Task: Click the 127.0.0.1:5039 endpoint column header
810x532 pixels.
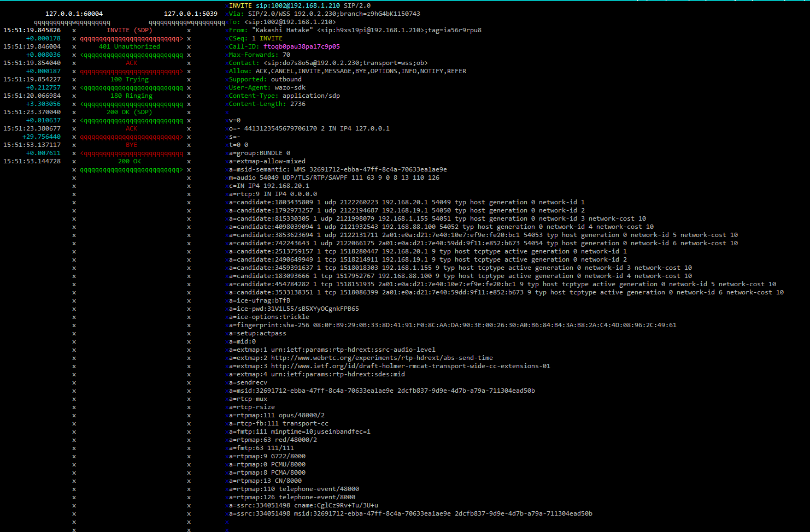Action: (190, 14)
